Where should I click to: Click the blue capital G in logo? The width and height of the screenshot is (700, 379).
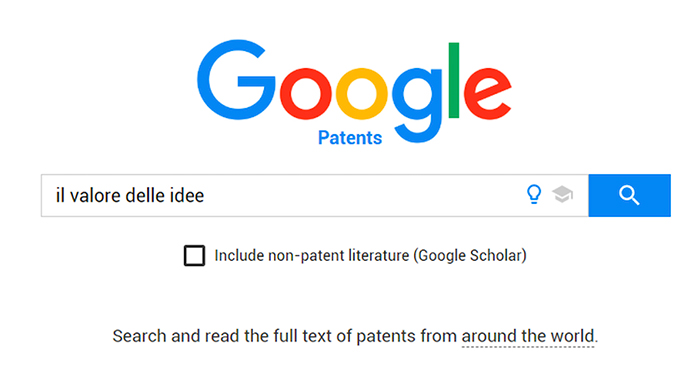tap(236, 80)
